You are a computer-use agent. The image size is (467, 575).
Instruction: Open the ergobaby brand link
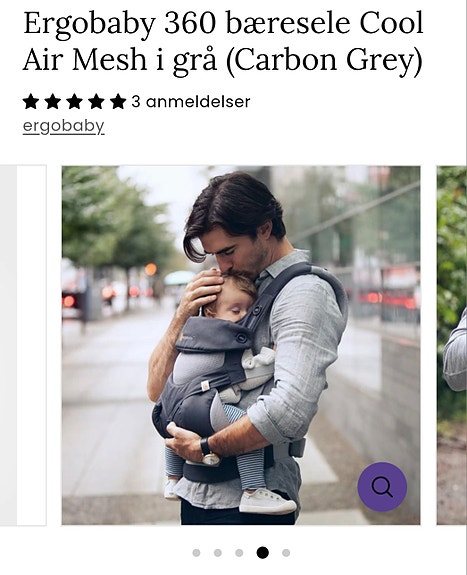[x=63, y=126]
